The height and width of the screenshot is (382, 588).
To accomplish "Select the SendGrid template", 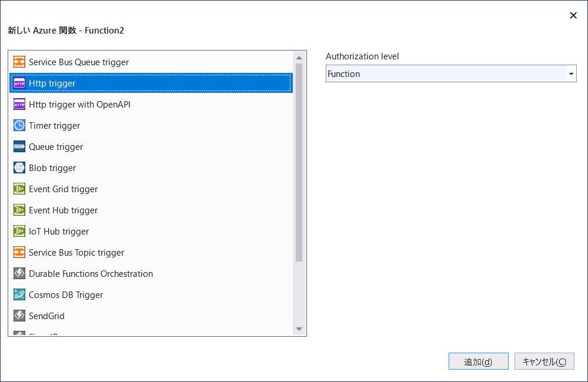I will coord(151,316).
